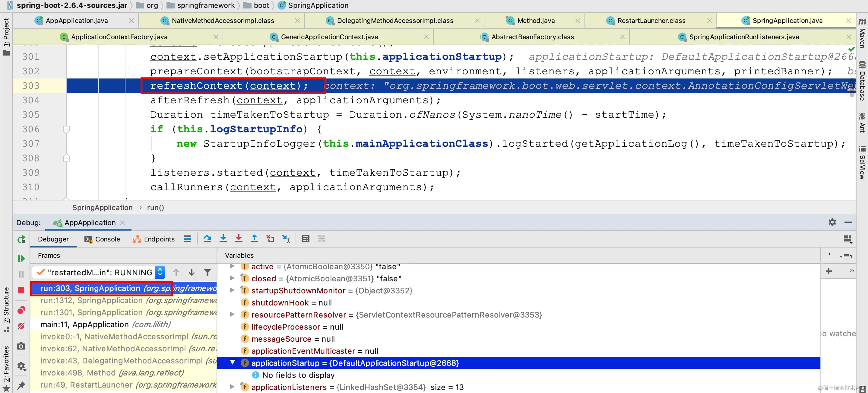Toggle Mute Breakpoints icon

(x=21, y=326)
